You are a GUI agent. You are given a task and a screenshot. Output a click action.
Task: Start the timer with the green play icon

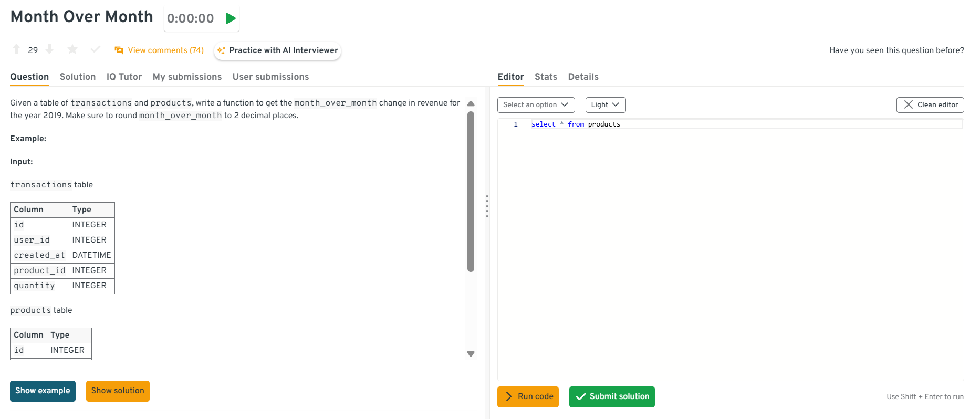coord(230,18)
